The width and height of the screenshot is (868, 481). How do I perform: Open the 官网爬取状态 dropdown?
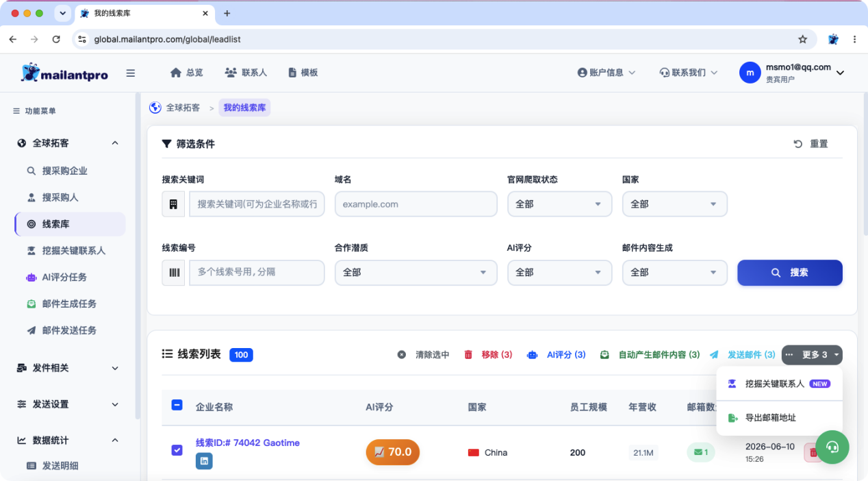(x=559, y=204)
